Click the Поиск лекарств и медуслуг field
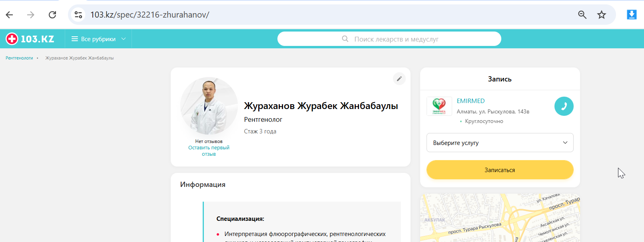 pyautogui.click(x=389, y=39)
